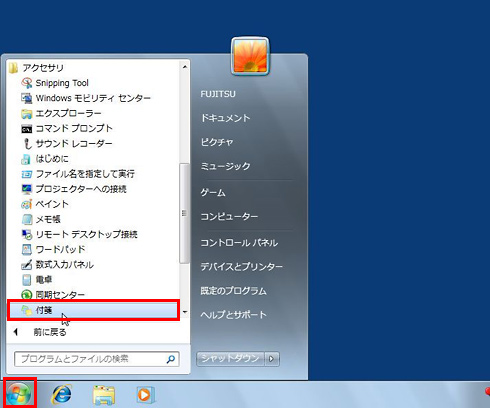Open コントロール パネル from right pane

(239, 243)
